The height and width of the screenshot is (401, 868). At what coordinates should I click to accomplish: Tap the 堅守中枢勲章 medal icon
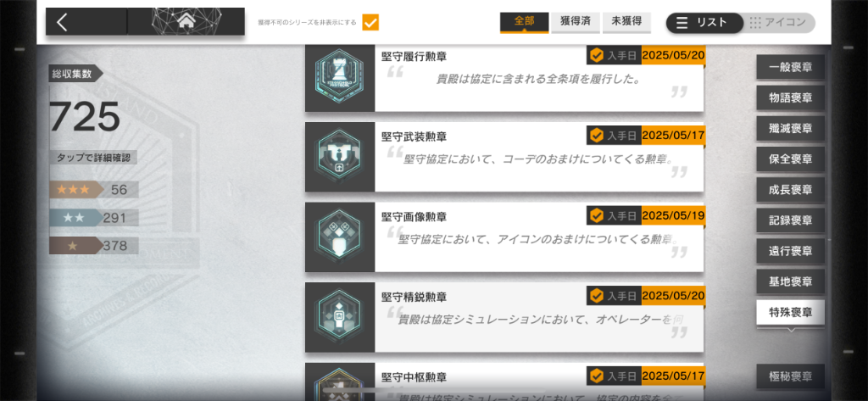click(340, 382)
